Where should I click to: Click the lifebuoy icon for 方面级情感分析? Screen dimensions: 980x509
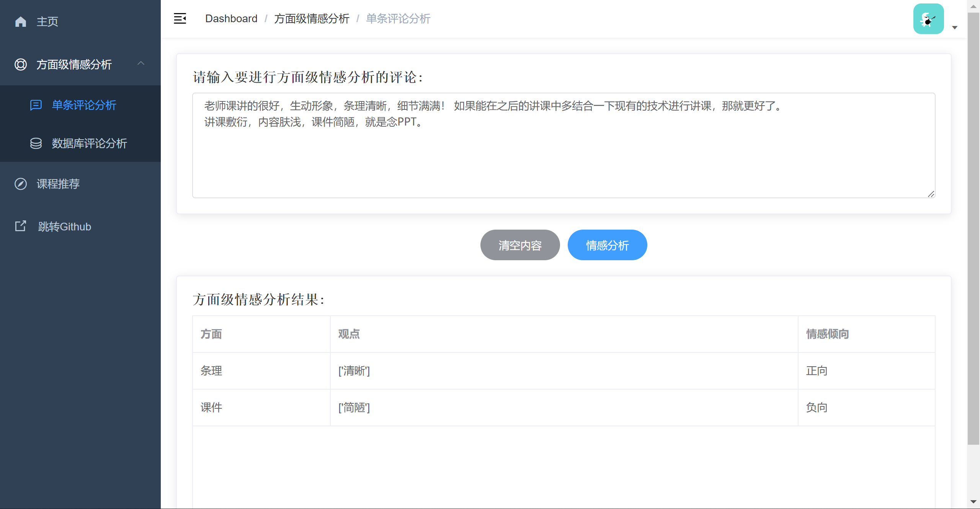click(21, 64)
